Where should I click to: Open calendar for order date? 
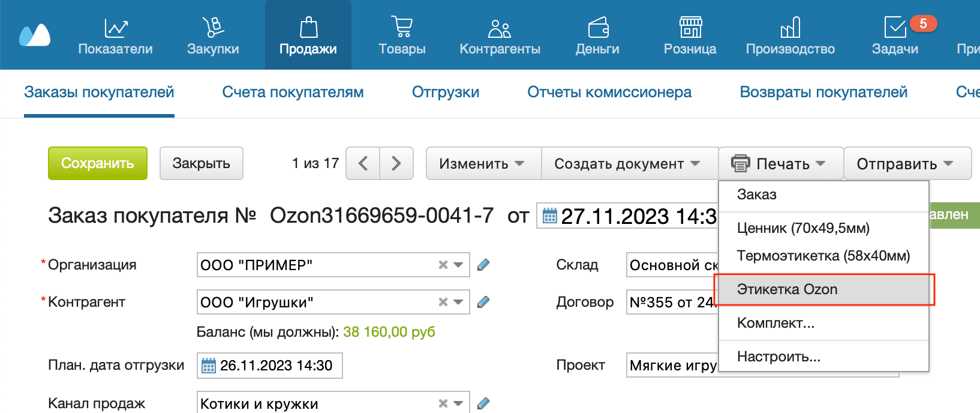pyautogui.click(x=549, y=216)
